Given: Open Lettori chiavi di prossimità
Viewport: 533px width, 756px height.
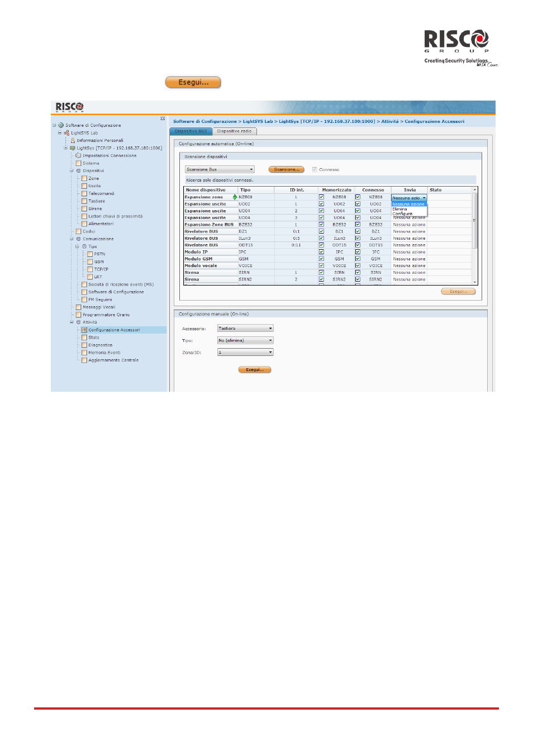Looking at the screenshot, I should (115, 216).
